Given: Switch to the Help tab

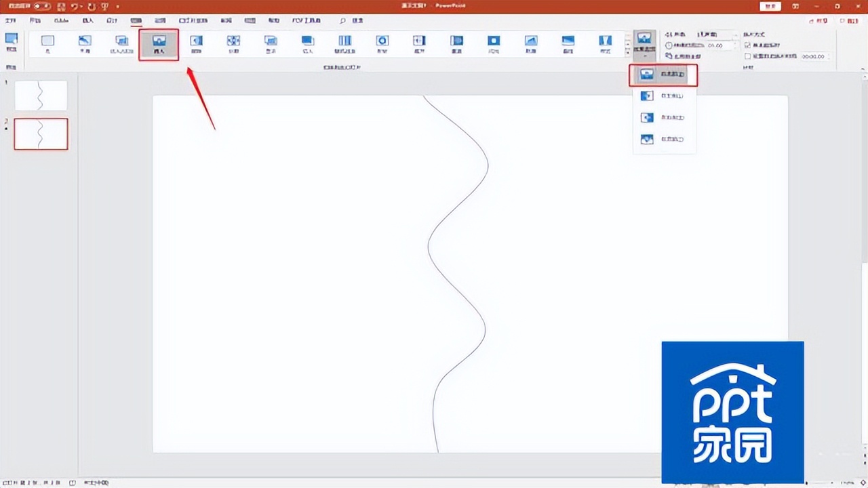Looking at the screenshot, I should tap(273, 21).
